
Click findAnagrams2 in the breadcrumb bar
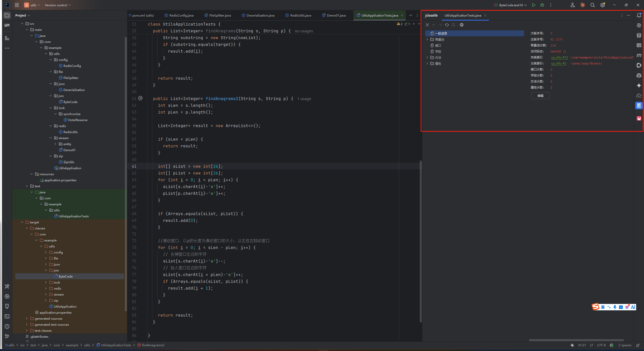tap(153, 345)
